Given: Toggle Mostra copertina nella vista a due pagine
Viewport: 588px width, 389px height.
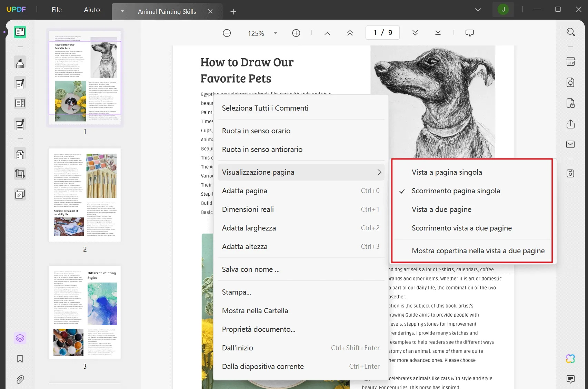Looking at the screenshot, I should coord(472,251).
